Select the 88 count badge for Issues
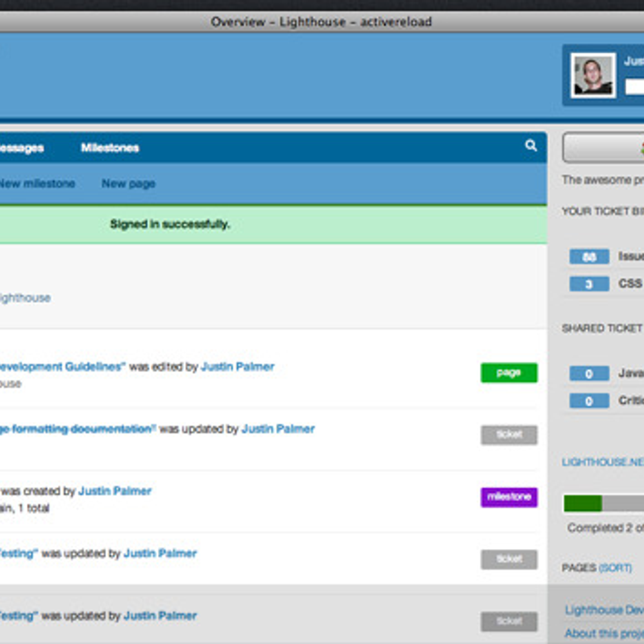Image resolution: width=644 pixels, height=644 pixels. [589, 257]
